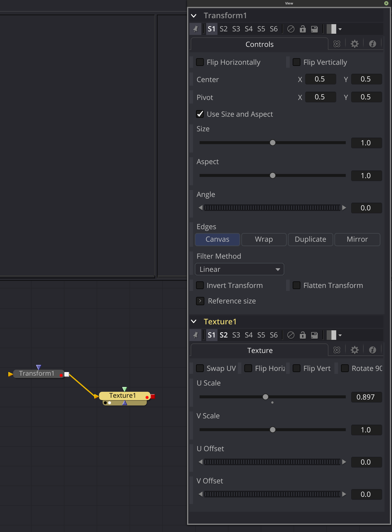Viewport: 392px width, 532px height.
Task: Lock the Texture1 tool
Action: [303, 335]
